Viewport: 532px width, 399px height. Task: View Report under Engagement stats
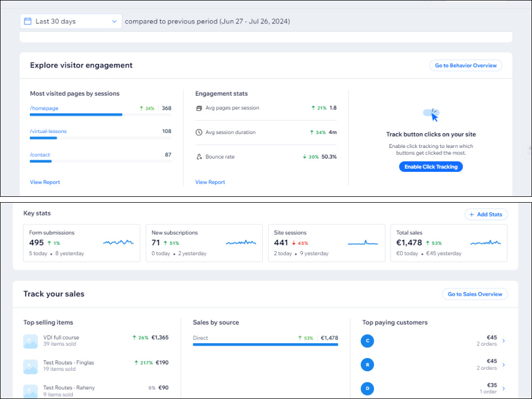point(210,182)
